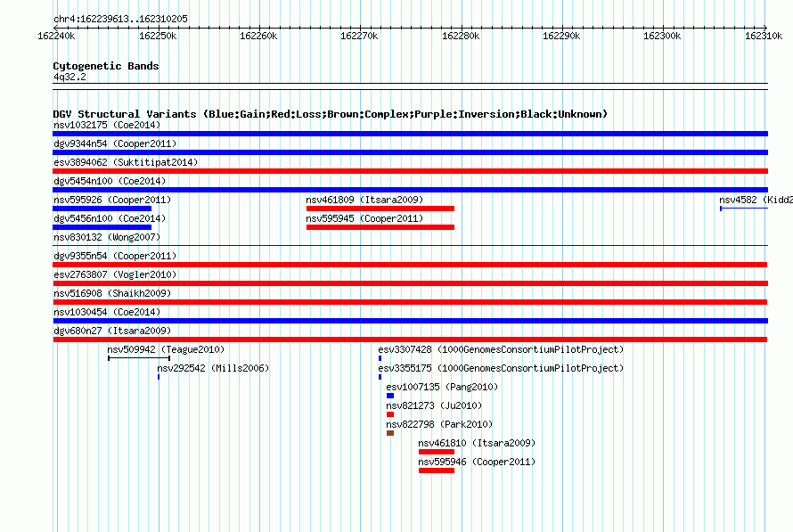
Task: Click the 162260k ruler tick label
Action: [x=258, y=36]
